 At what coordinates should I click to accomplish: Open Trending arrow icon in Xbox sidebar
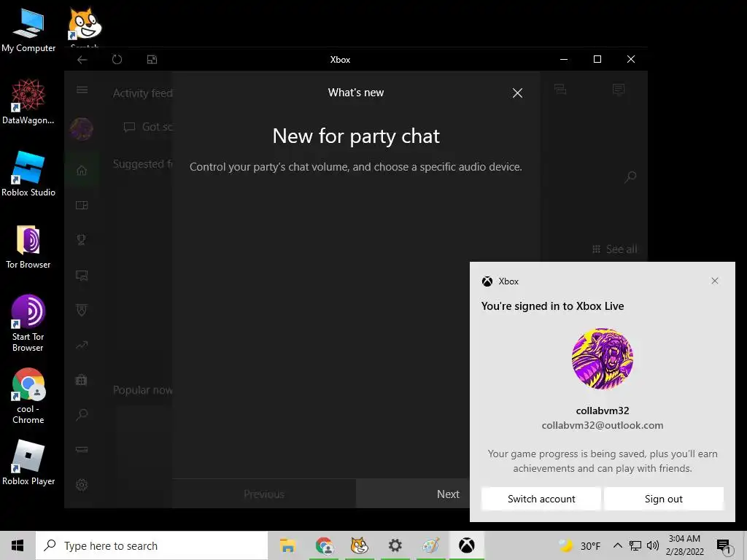(x=82, y=345)
